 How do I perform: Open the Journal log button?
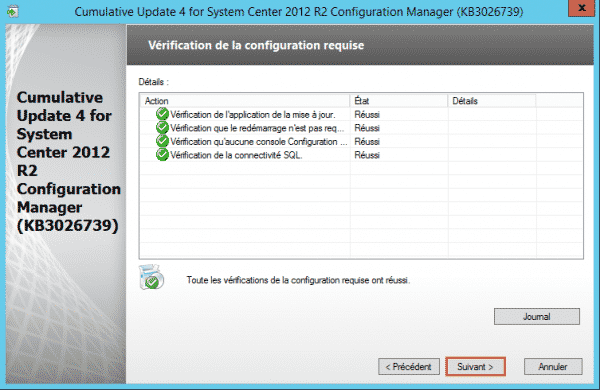[x=536, y=317]
